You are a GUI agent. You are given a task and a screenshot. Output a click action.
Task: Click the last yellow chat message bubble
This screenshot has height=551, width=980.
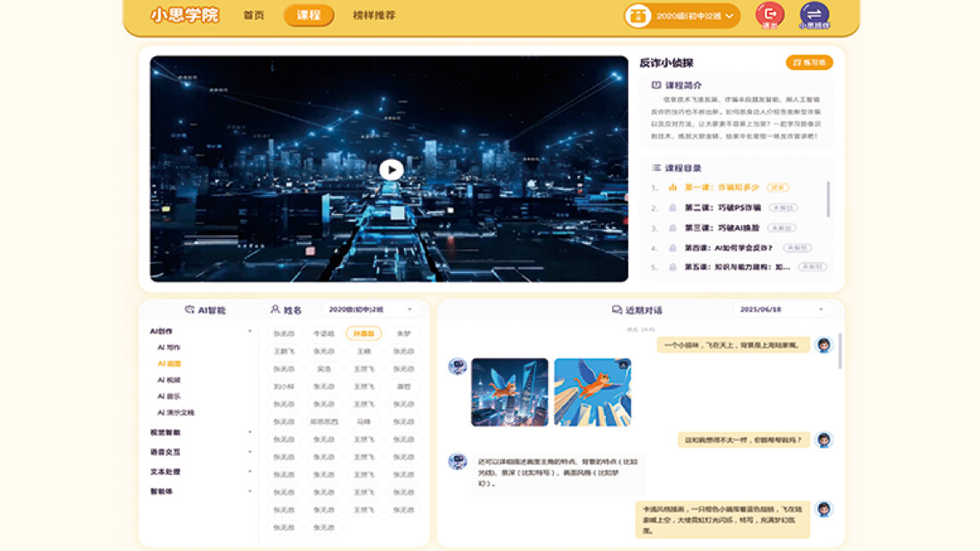[x=722, y=519]
